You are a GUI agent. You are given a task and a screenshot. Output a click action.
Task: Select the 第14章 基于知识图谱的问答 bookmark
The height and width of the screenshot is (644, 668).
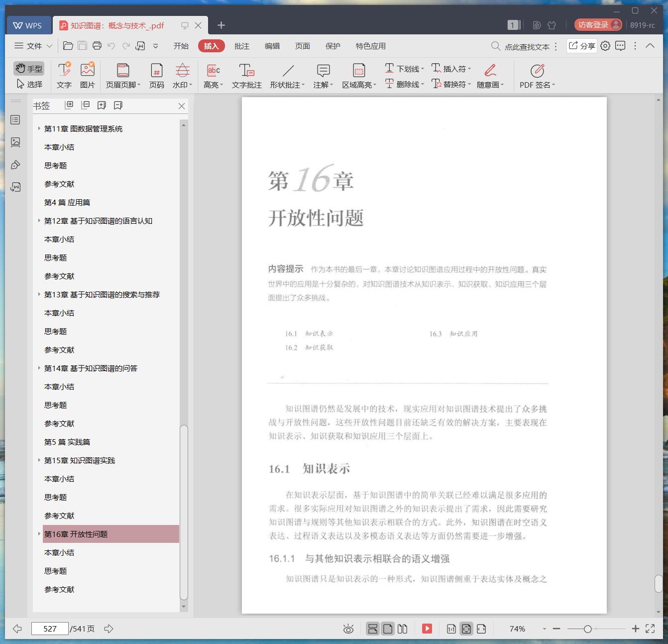(x=91, y=368)
